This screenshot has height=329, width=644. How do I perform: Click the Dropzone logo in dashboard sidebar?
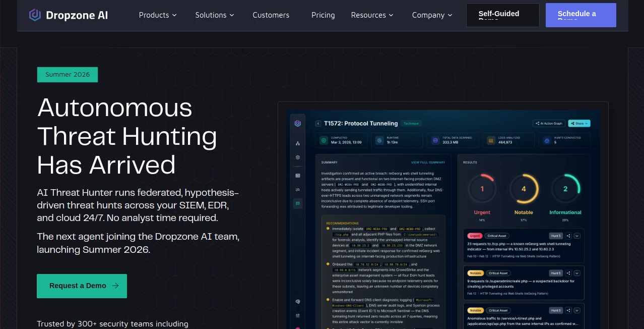click(x=298, y=123)
